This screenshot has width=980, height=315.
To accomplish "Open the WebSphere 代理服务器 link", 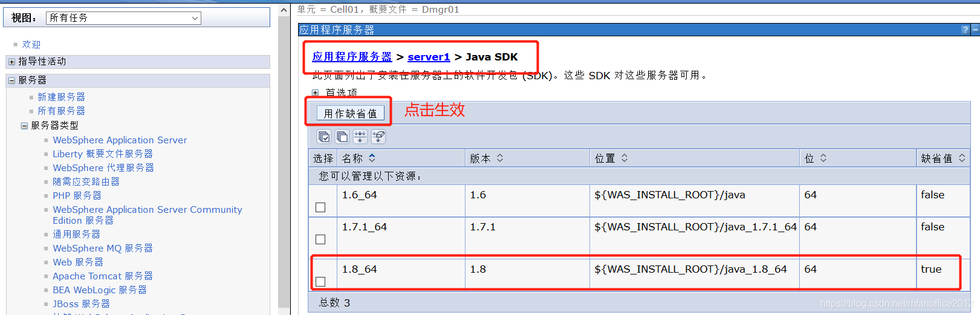I will click(x=103, y=167).
